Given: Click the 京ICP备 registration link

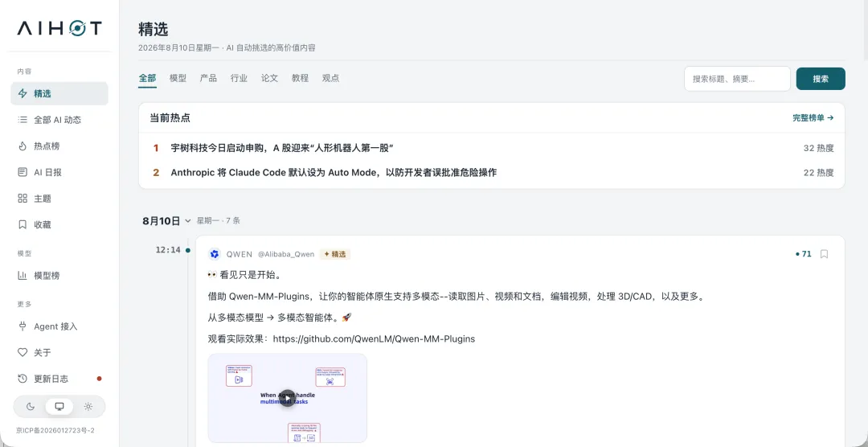Looking at the screenshot, I should click(55, 430).
